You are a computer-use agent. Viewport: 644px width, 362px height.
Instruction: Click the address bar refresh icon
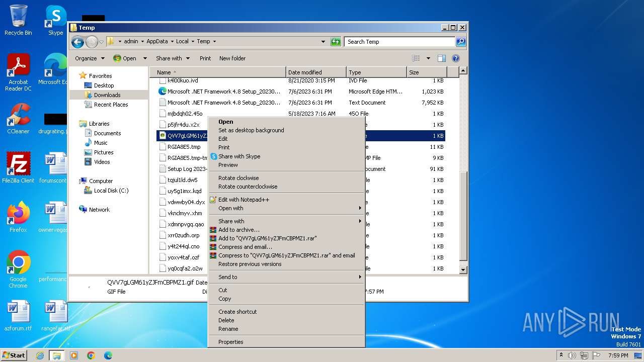click(x=336, y=42)
